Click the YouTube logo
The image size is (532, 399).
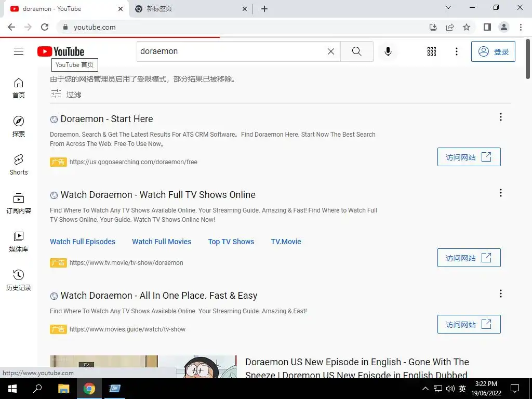[x=61, y=51]
